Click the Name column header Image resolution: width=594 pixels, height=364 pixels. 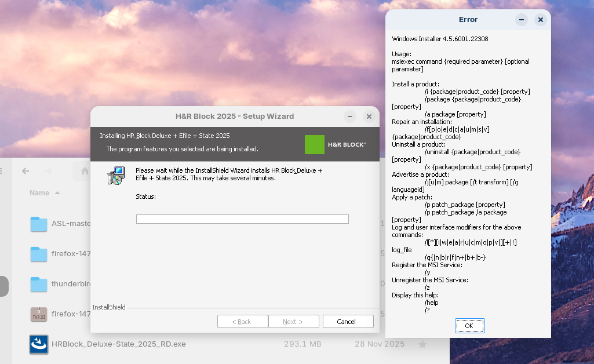click(x=39, y=193)
